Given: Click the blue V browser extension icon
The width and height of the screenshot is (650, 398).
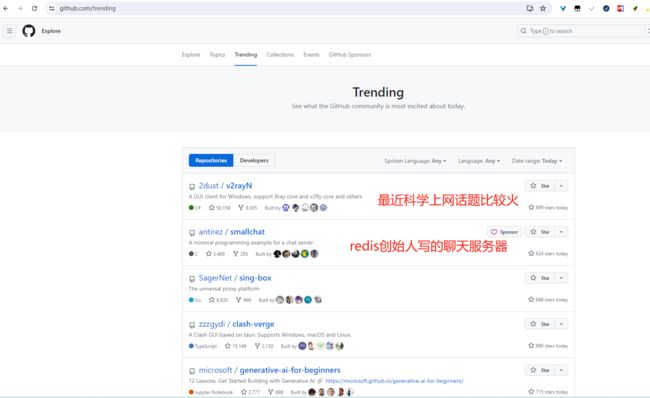Looking at the screenshot, I should [x=563, y=8].
